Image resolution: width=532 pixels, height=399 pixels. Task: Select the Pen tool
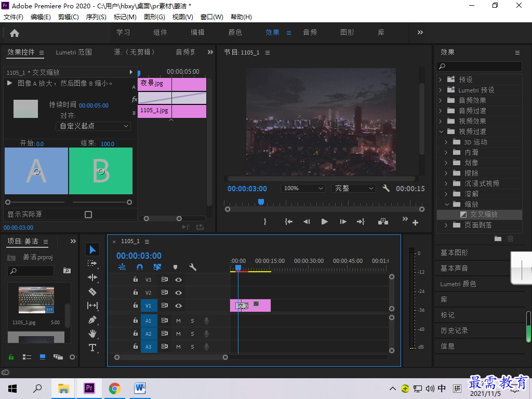[x=92, y=320]
